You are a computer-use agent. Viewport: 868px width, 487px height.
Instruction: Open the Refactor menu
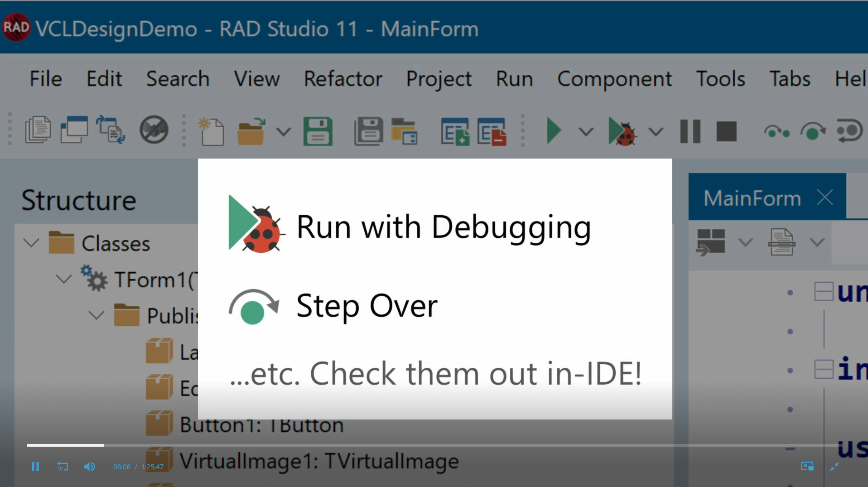tap(343, 79)
